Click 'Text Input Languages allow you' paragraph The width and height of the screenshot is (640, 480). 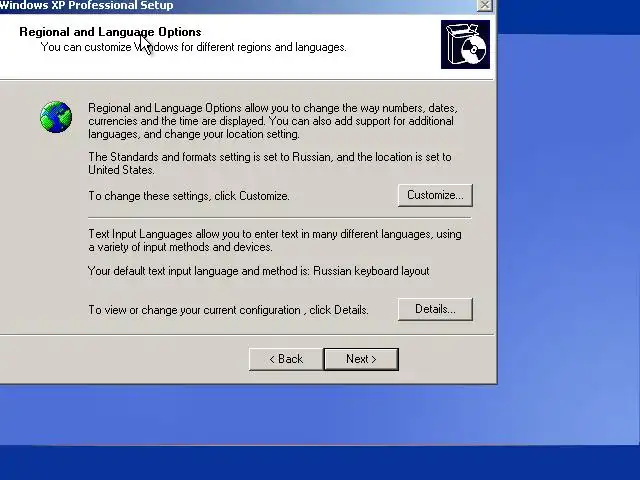point(275,240)
